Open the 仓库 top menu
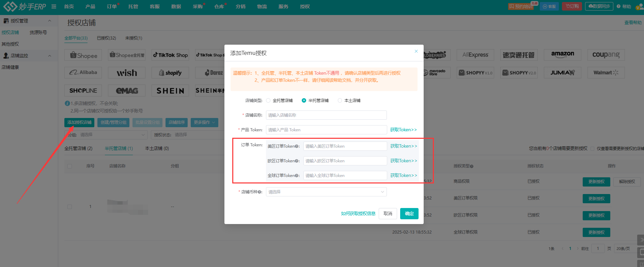This screenshot has height=267, width=644. [219, 6]
